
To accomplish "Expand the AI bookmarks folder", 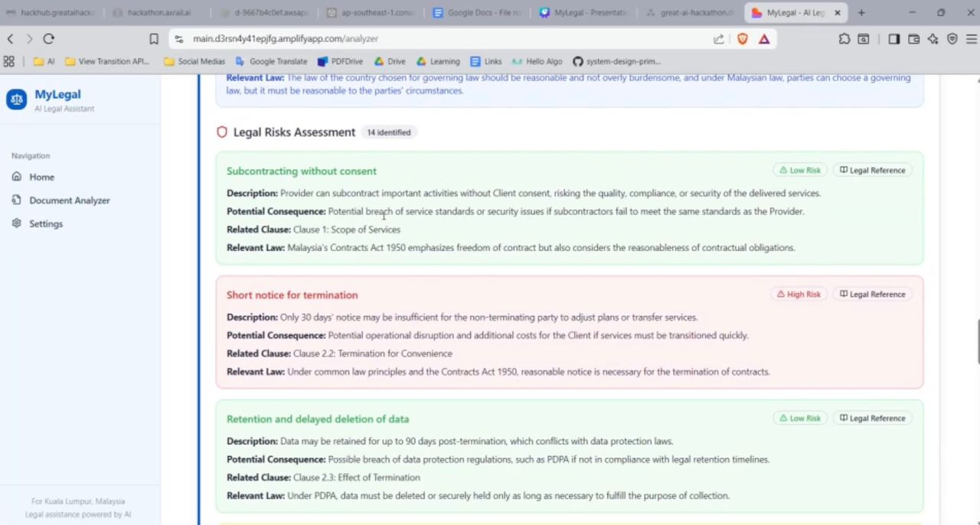I will (x=46, y=61).
